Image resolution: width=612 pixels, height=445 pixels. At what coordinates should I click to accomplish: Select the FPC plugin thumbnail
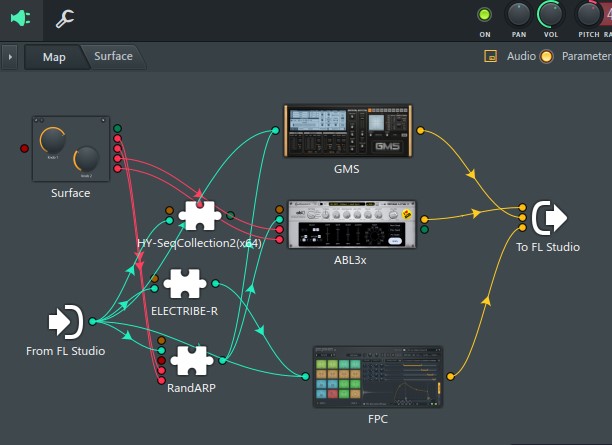(x=377, y=377)
